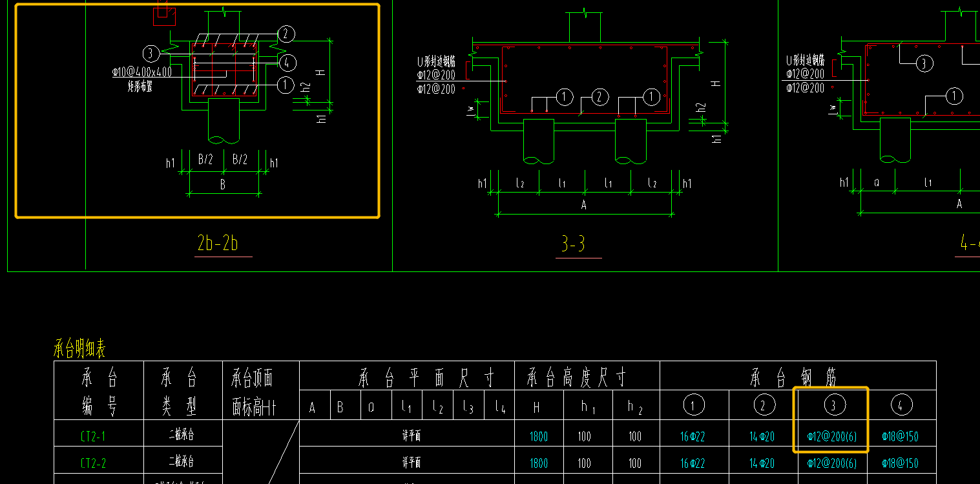Select U形封边钢筋 label in section 3-3
This screenshot has width=980, height=484.
pyautogui.click(x=437, y=62)
